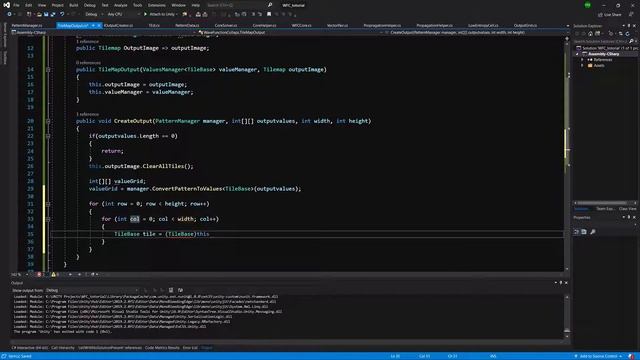Image resolution: width=640 pixels, height=360 pixels.
Task: Click the Properties panel wrench icon
Action: 593,232
